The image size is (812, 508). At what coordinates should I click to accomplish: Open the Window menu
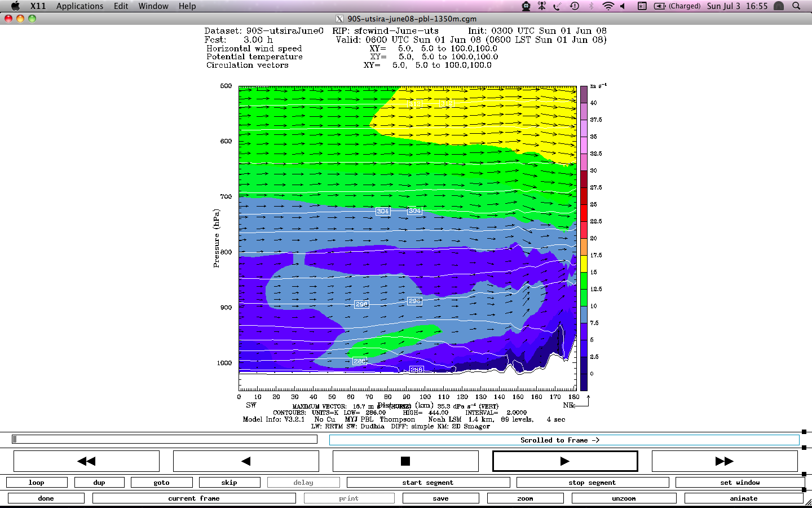pos(153,6)
